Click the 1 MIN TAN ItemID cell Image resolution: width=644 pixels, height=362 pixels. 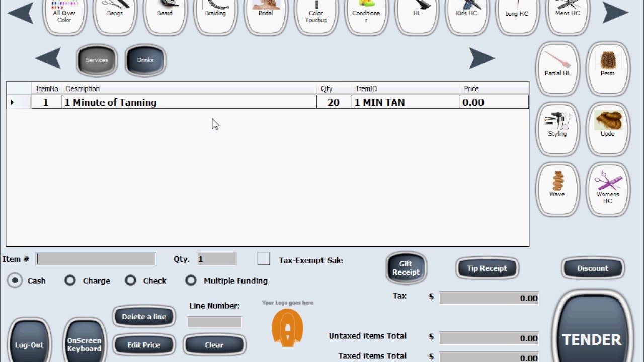pos(406,102)
